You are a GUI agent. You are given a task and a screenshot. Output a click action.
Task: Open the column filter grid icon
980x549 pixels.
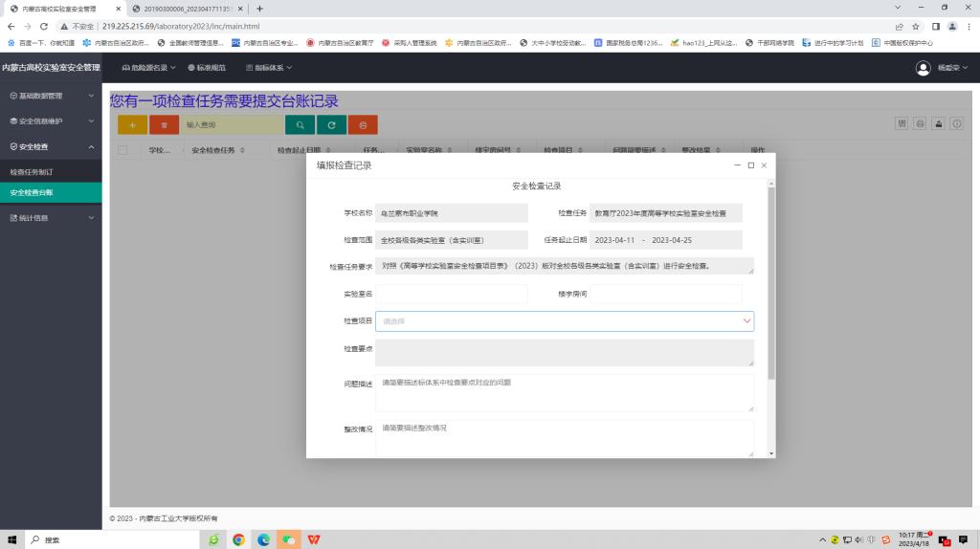(x=902, y=123)
